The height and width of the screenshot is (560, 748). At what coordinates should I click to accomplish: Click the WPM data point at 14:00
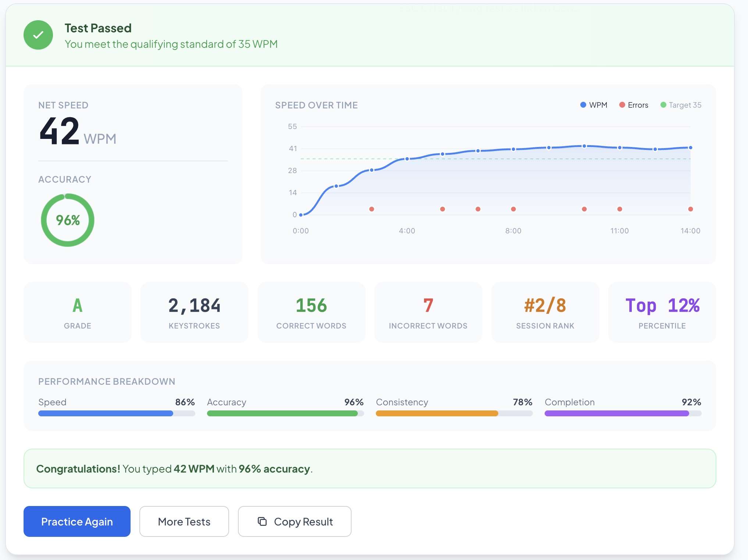(691, 148)
